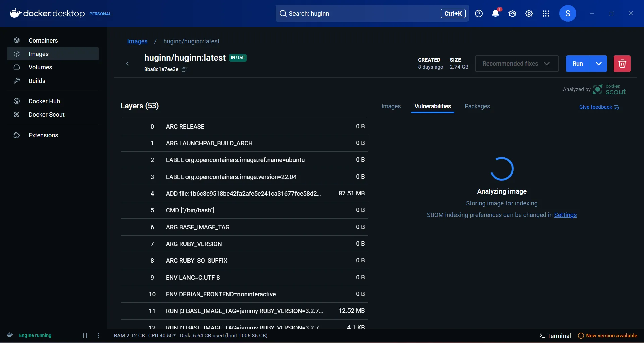Delete the image with trash button

622,64
